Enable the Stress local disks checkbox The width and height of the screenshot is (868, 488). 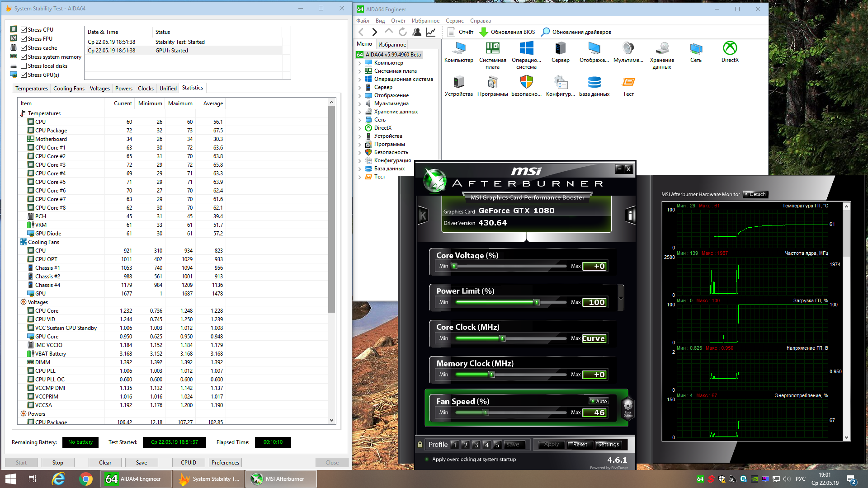[x=24, y=66]
